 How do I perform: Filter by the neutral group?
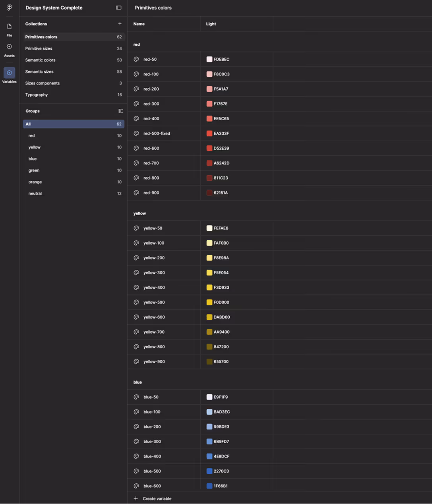[74, 193]
